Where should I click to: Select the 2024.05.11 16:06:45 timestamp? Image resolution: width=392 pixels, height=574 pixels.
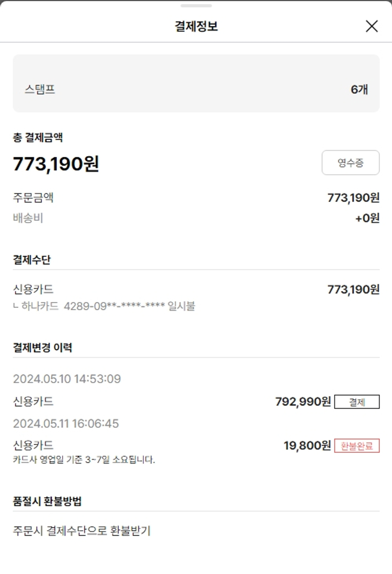coord(66,423)
